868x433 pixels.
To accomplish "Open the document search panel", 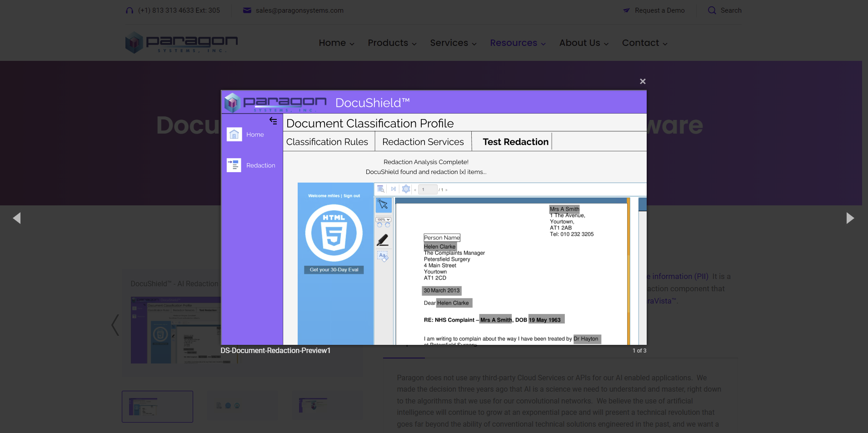I will (x=381, y=189).
